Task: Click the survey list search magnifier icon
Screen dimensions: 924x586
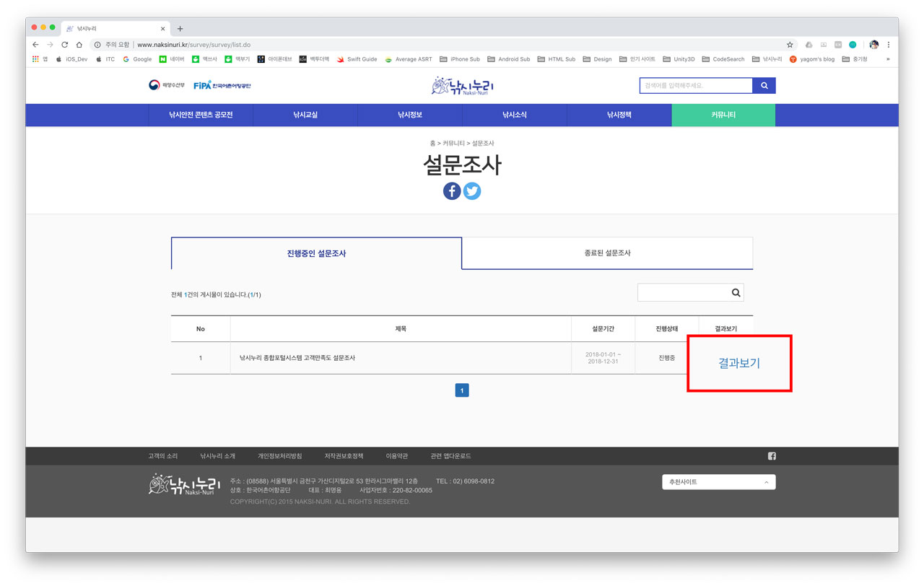Action: coord(736,293)
